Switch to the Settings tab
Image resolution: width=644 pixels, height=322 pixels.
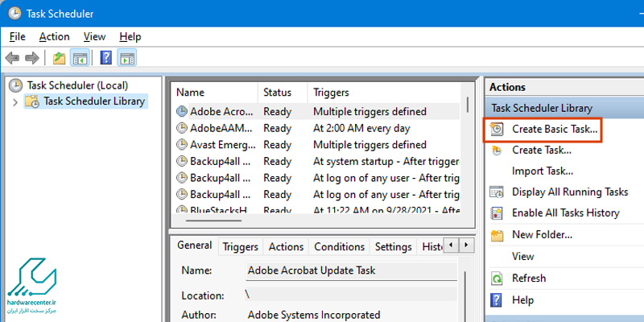393,247
